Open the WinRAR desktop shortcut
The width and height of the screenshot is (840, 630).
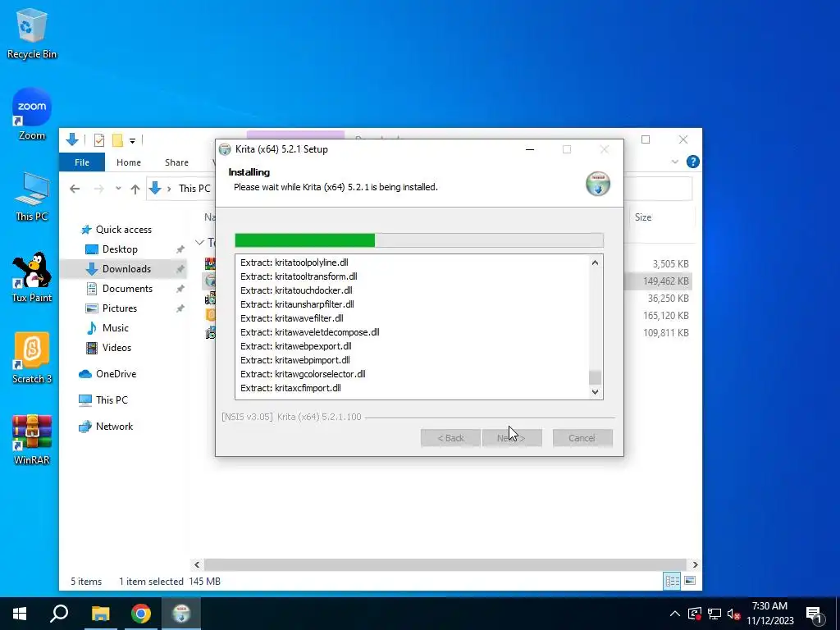coord(32,440)
